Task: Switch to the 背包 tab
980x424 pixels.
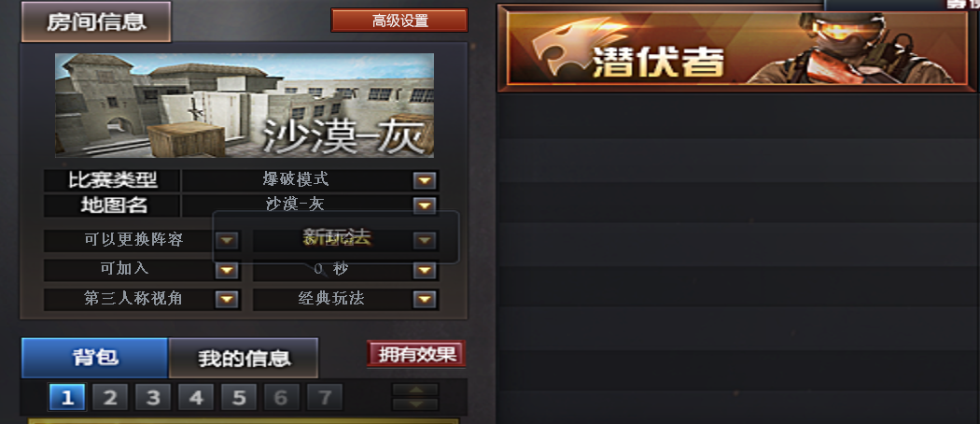Action: tap(95, 358)
